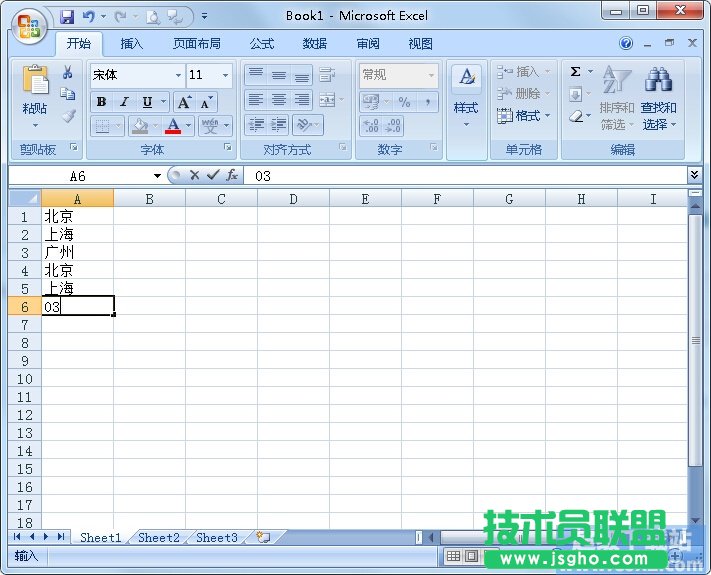
Task: Save the workbook from quick access toolbar
Action: pos(67,16)
